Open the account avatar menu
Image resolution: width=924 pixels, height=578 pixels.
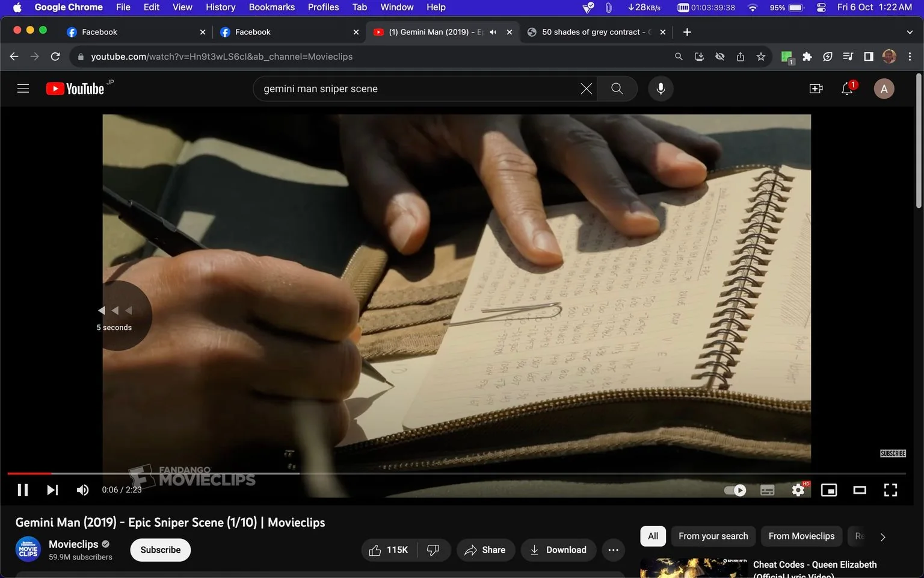(884, 89)
